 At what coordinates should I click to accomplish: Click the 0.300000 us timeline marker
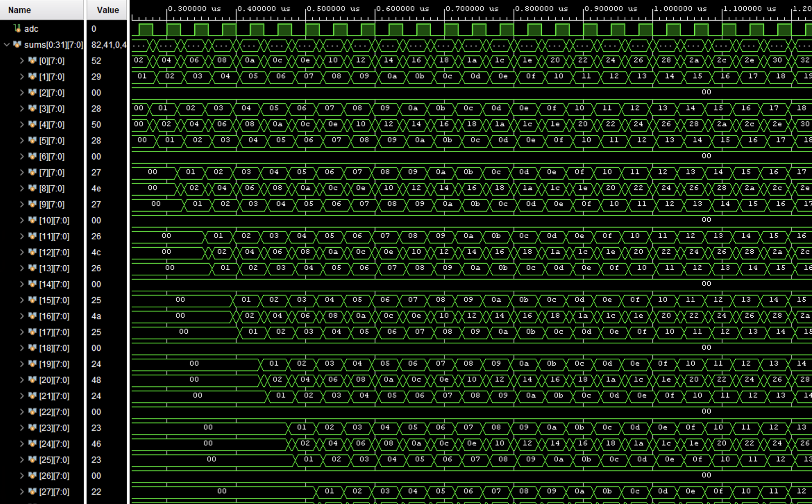click(194, 9)
